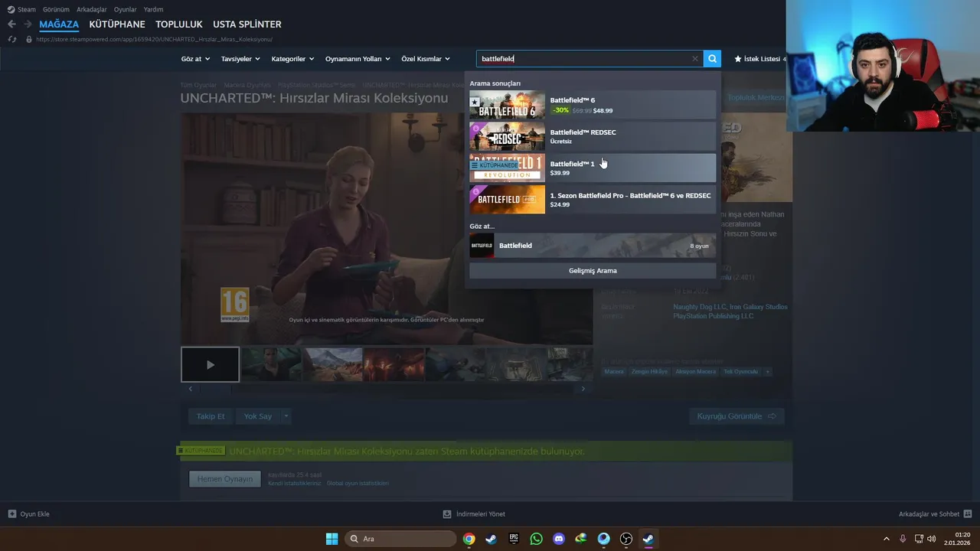Open the Windows Start menu
Viewport: 980px width, 551px height.
pyautogui.click(x=332, y=539)
